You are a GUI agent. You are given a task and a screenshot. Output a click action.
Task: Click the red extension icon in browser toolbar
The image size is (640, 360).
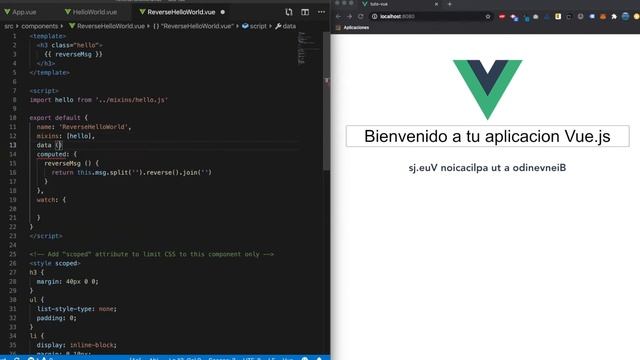pos(502,16)
